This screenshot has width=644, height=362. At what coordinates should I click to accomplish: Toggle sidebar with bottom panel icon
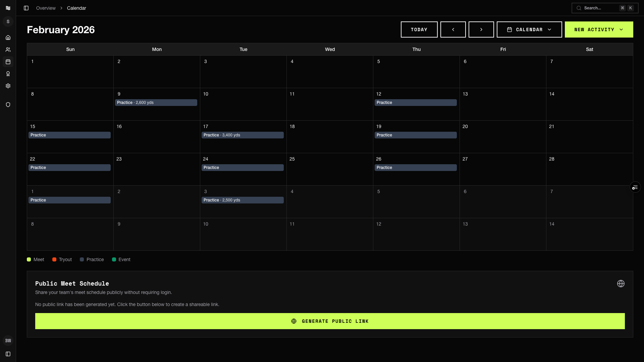[x=8, y=354]
